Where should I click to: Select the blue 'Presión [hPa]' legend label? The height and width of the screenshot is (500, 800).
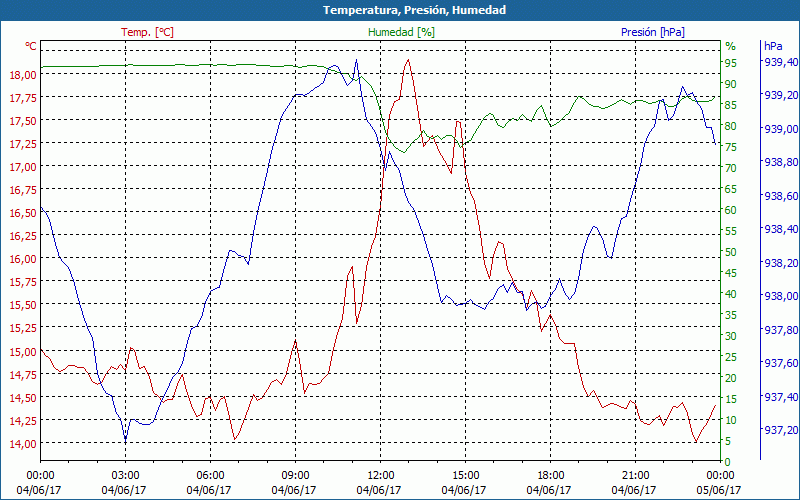tap(653, 32)
